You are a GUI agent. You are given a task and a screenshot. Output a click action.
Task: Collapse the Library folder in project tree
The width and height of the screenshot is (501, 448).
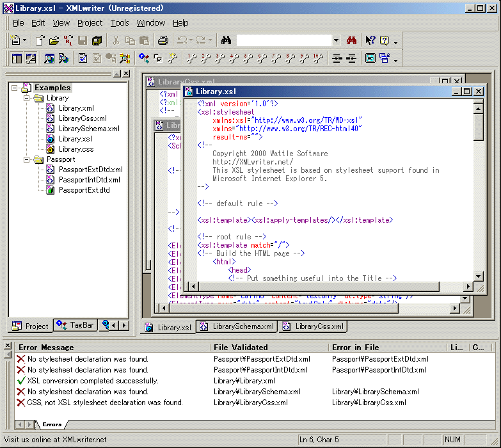[27, 98]
